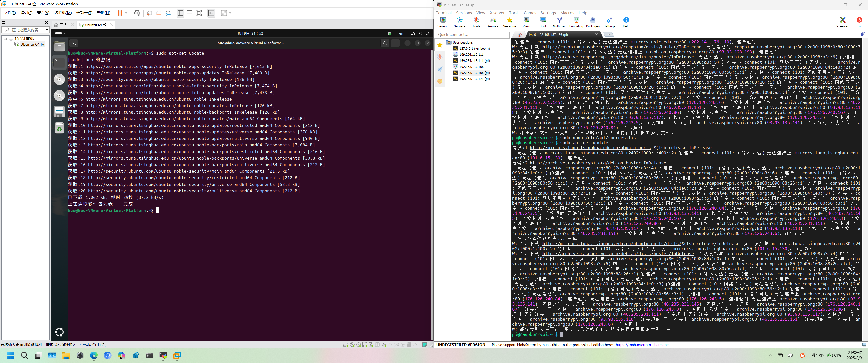Toggle the VMware network adapter status icon

(371, 345)
